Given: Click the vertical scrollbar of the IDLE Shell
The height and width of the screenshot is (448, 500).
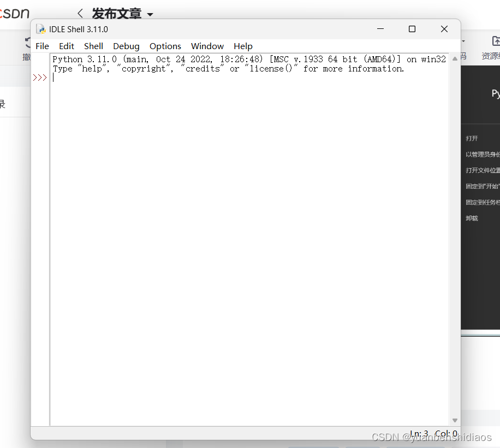Looking at the screenshot, I should (x=455, y=240).
